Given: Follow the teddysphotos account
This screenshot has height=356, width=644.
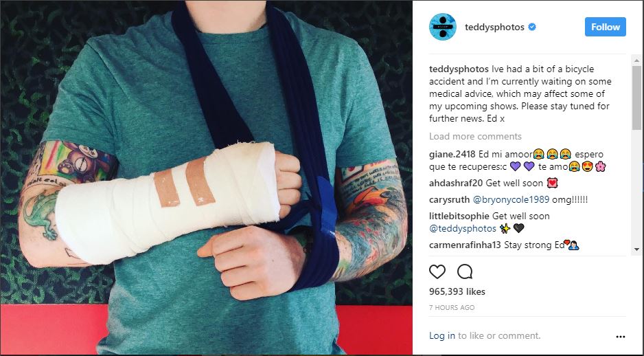Looking at the screenshot, I should 606,27.
